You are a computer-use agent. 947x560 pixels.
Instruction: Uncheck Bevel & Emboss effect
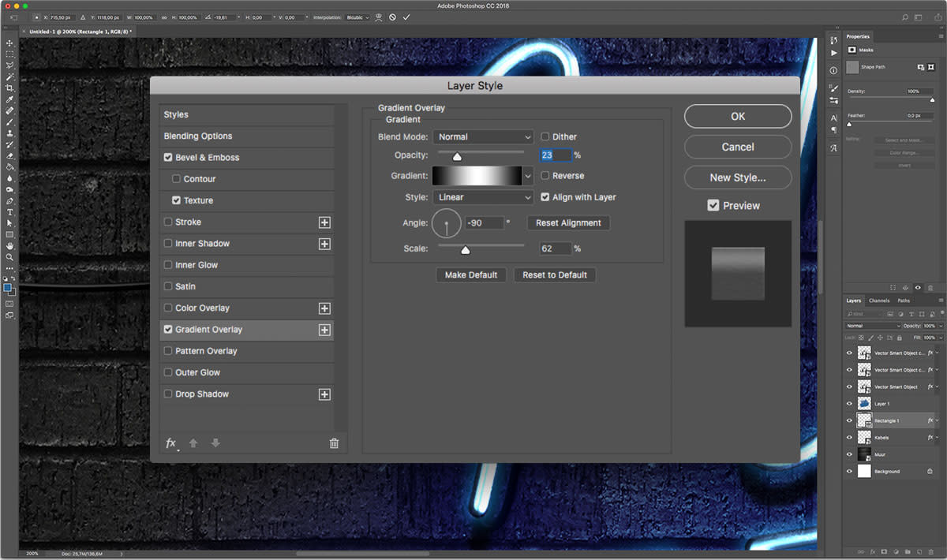[x=168, y=158]
